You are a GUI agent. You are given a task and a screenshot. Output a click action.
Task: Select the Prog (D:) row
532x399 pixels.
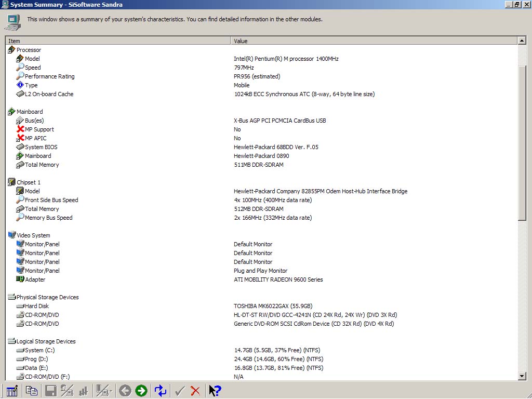tap(36, 358)
